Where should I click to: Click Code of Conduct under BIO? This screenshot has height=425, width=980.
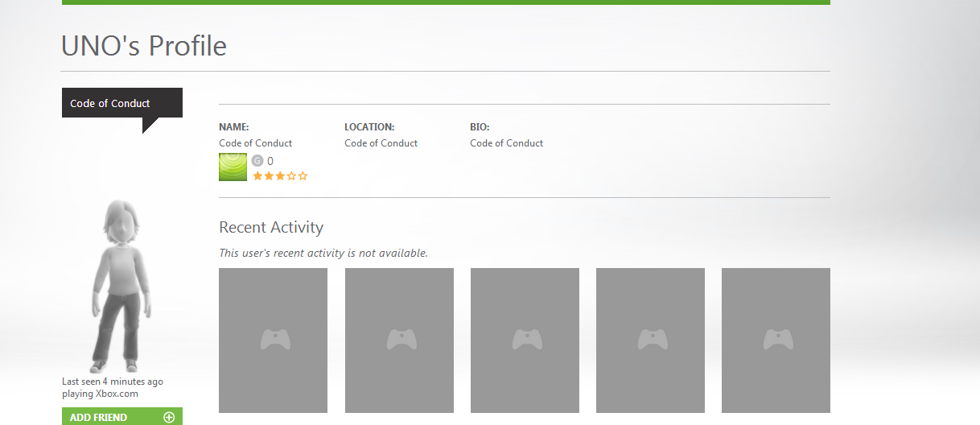tap(507, 143)
